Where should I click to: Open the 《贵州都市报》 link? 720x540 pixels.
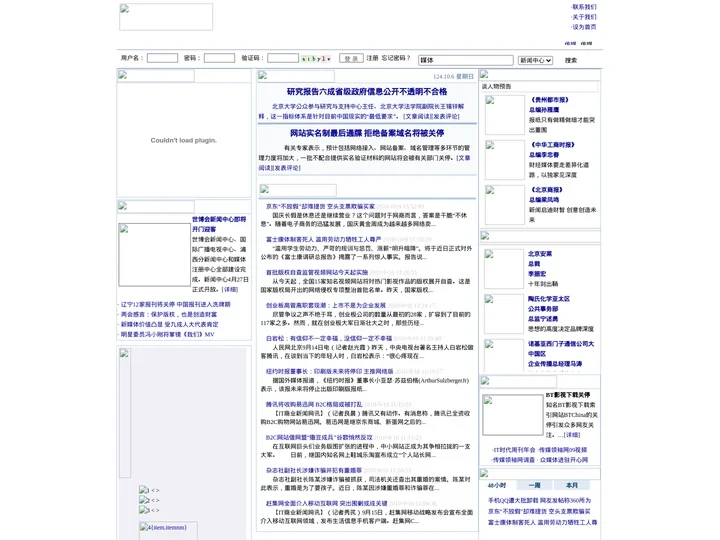point(550,100)
